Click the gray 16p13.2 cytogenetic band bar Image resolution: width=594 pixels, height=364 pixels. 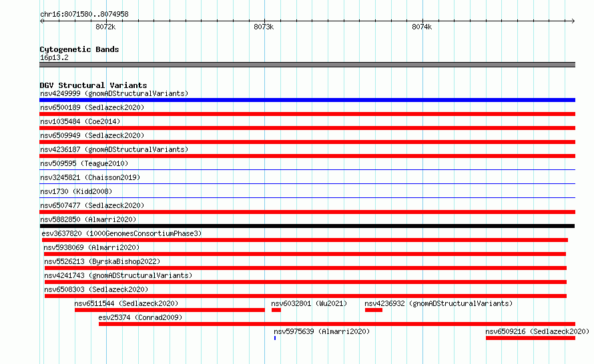[x=307, y=65]
